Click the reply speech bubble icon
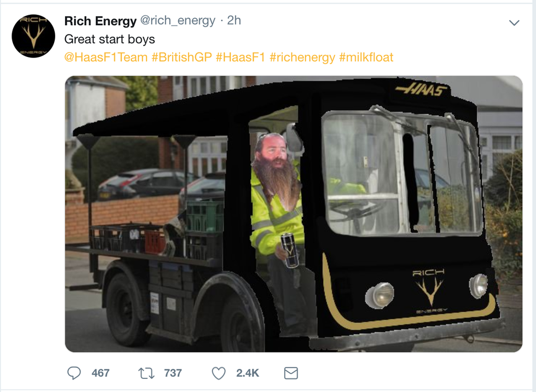 pos(74,373)
